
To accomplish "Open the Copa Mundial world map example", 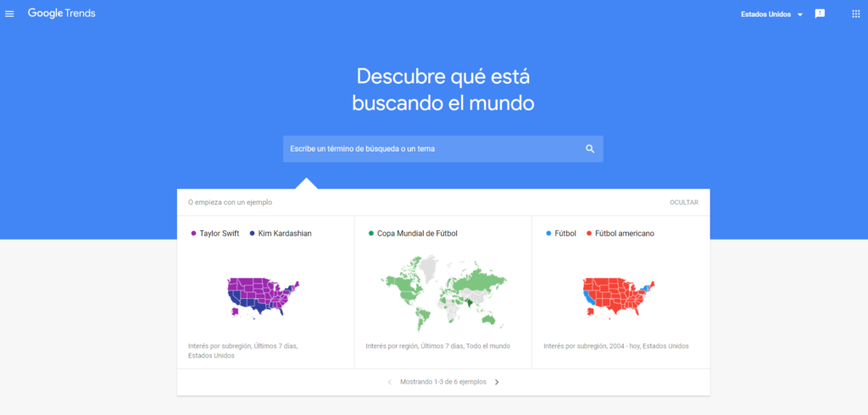I will point(443,292).
